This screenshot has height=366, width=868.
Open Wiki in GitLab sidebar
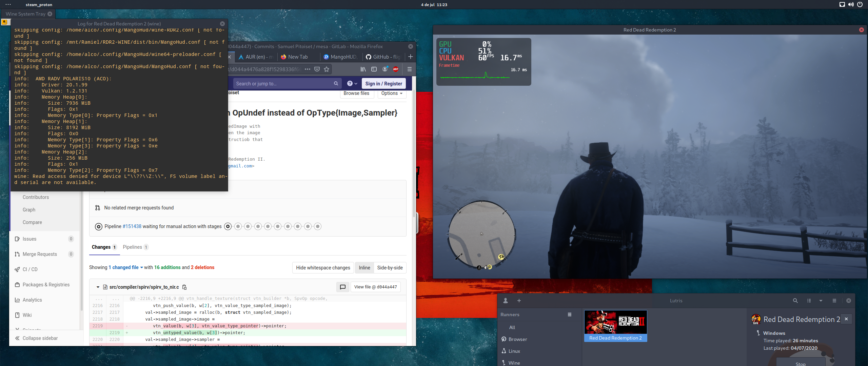coord(44,315)
